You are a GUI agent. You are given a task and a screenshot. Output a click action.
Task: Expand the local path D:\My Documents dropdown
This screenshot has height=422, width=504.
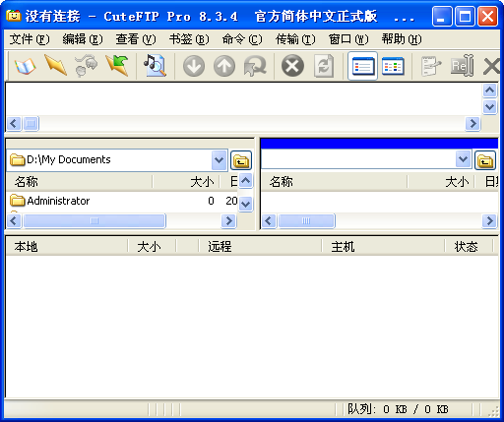click(x=219, y=160)
